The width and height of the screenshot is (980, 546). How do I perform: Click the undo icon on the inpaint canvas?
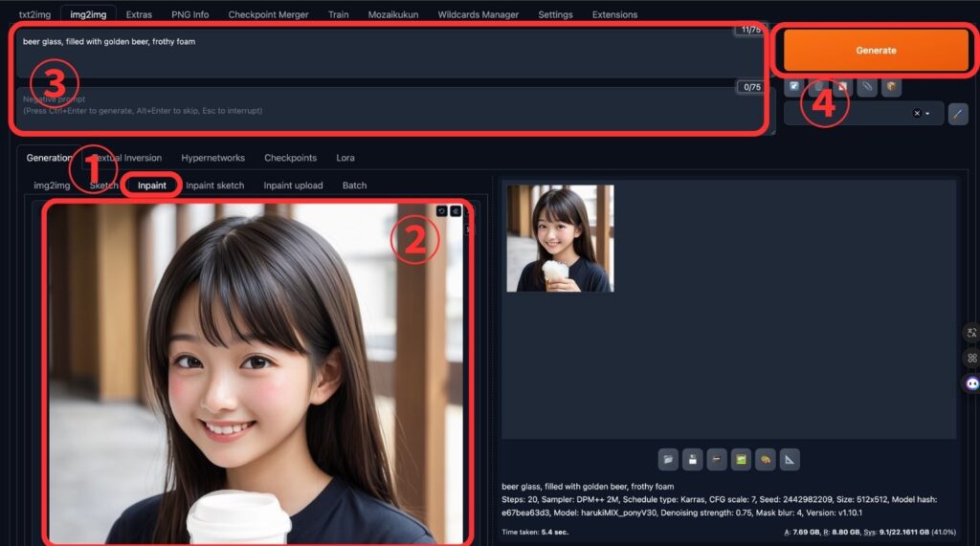tap(441, 211)
